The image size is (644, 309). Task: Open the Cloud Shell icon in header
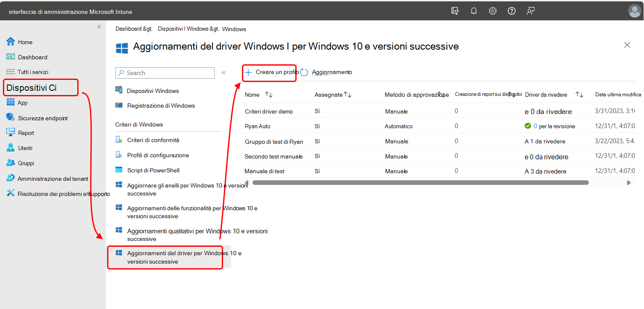(x=454, y=11)
